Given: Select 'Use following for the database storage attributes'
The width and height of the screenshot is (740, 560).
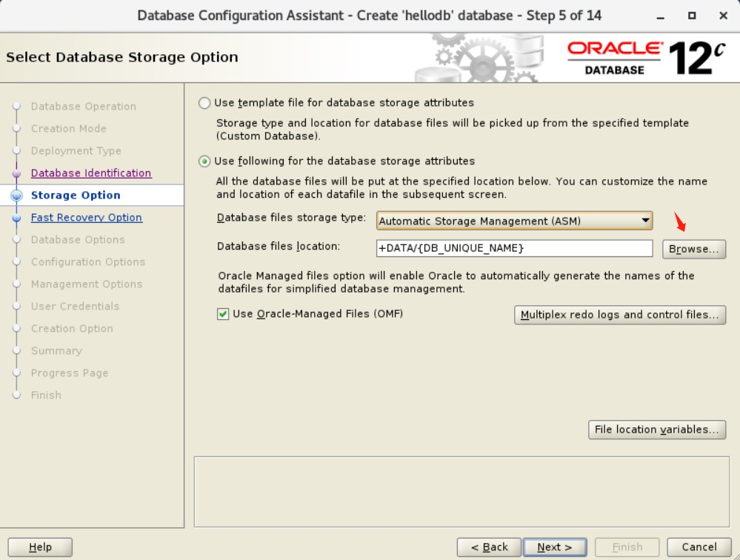Looking at the screenshot, I should pos(204,161).
